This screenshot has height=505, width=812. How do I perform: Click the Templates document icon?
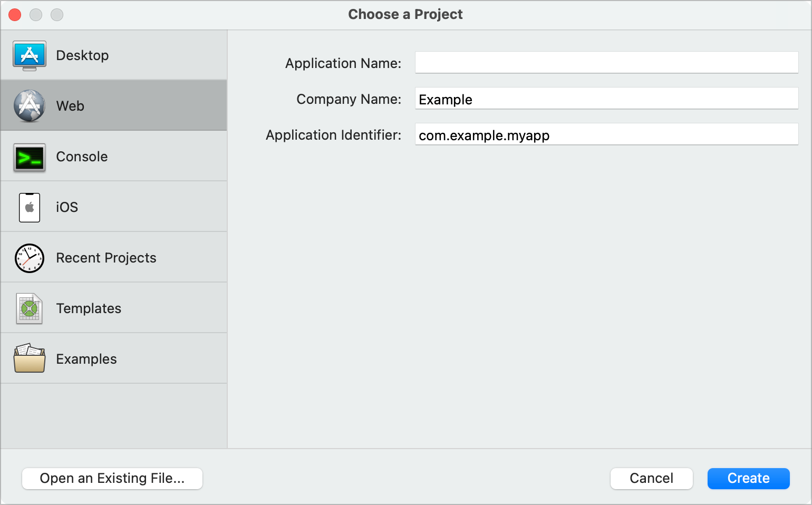(30, 308)
